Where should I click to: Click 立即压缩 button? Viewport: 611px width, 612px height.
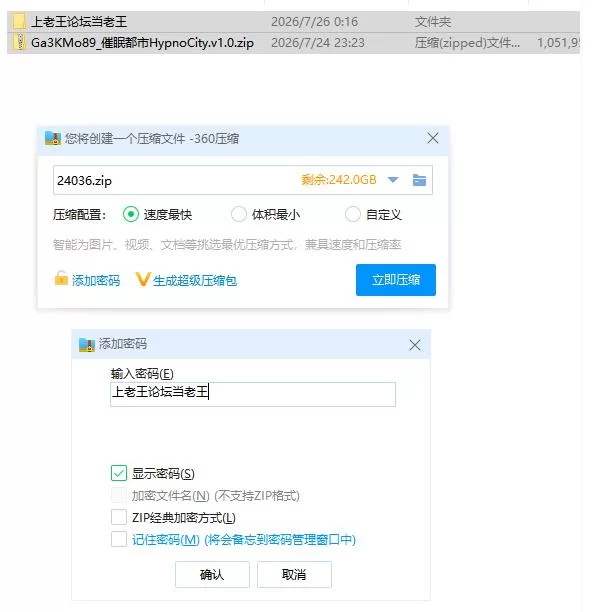tap(395, 280)
